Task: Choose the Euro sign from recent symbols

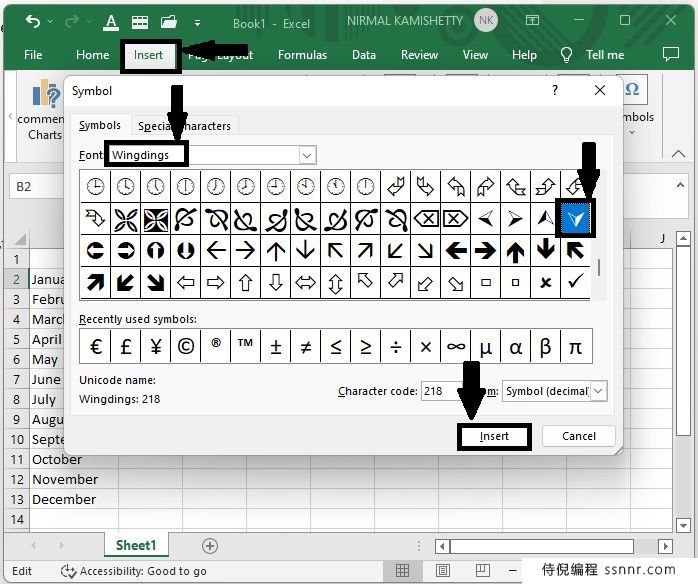Action: coord(95,346)
